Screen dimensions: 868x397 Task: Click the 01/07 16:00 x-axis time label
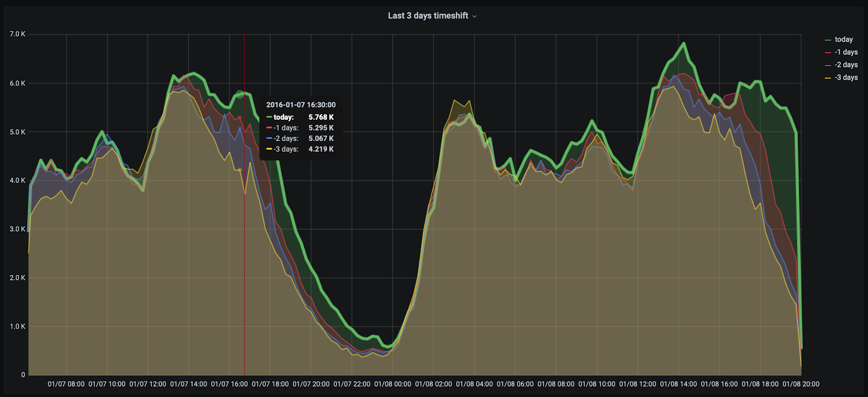click(229, 384)
